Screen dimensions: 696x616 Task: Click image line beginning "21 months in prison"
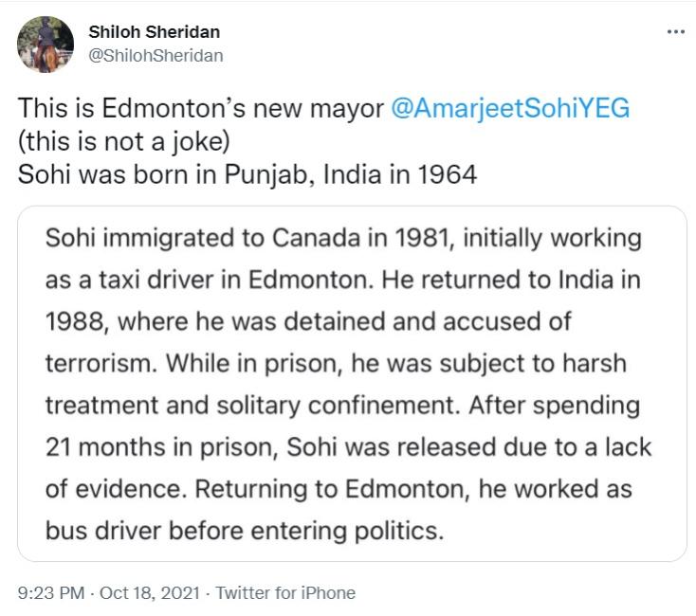click(348, 447)
